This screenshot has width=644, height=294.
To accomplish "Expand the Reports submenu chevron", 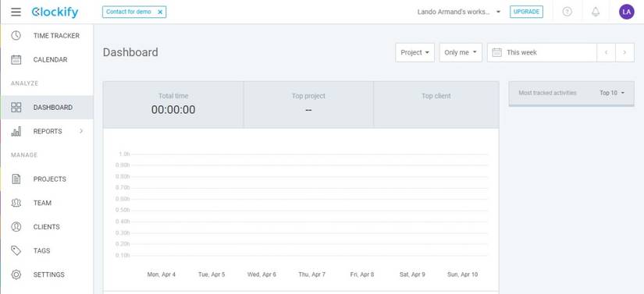I will point(81,131).
